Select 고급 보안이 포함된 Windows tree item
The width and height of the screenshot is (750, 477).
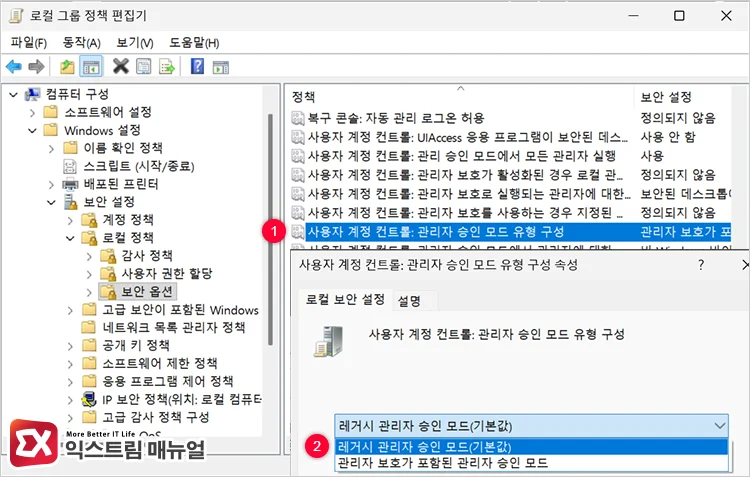click(180, 310)
